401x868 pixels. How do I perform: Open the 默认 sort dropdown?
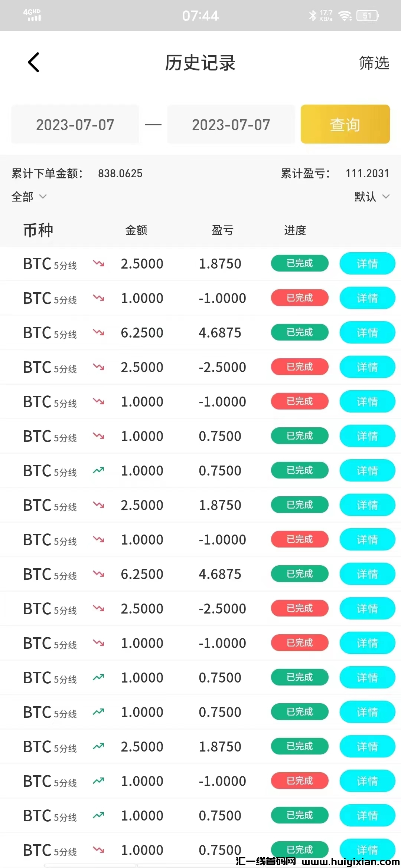point(371,197)
